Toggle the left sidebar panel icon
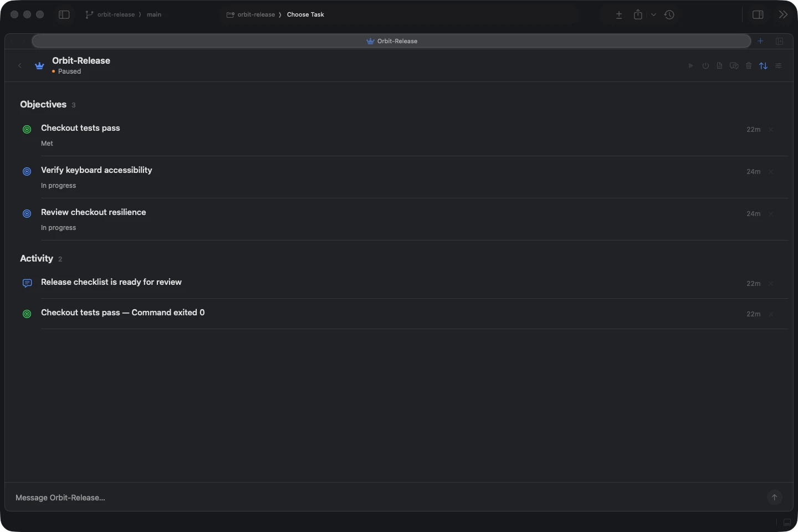The image size is (798, 532). pyautogui.click(x=64, y=15)
